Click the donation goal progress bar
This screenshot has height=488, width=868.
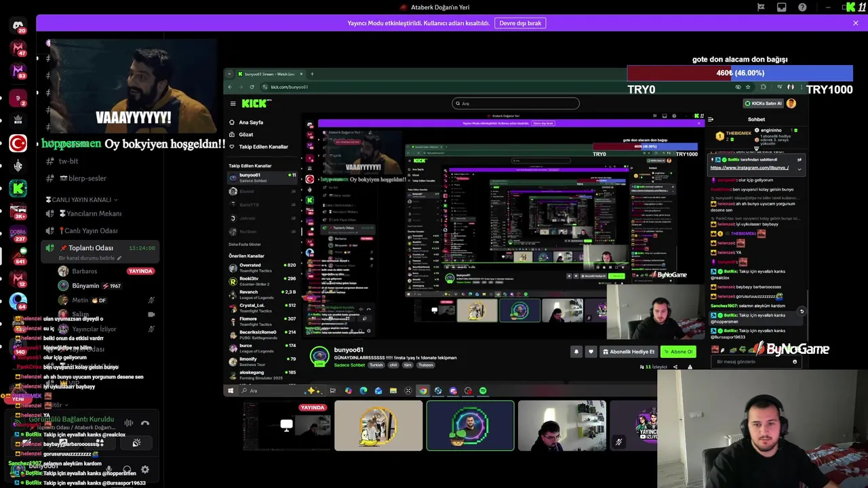(740, 73)
